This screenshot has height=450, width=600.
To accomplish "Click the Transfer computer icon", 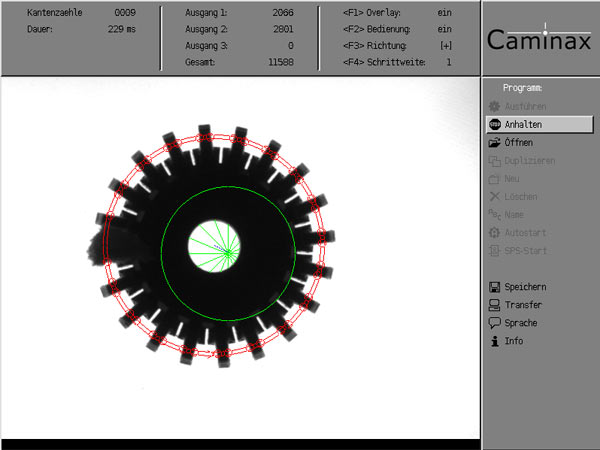I will click(494, 305).
